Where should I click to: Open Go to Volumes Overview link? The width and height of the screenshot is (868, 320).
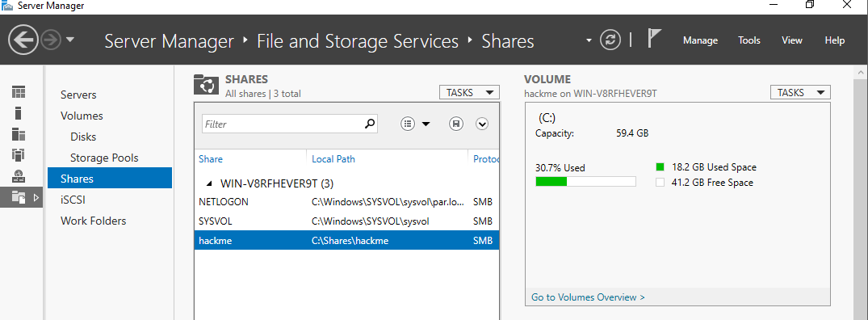[588, 297]
